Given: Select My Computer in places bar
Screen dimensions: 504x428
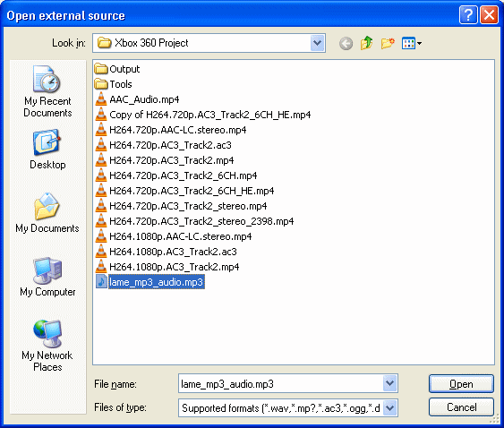Looking at the screenshot, I should pyautogui.click(x=47, y=276).
